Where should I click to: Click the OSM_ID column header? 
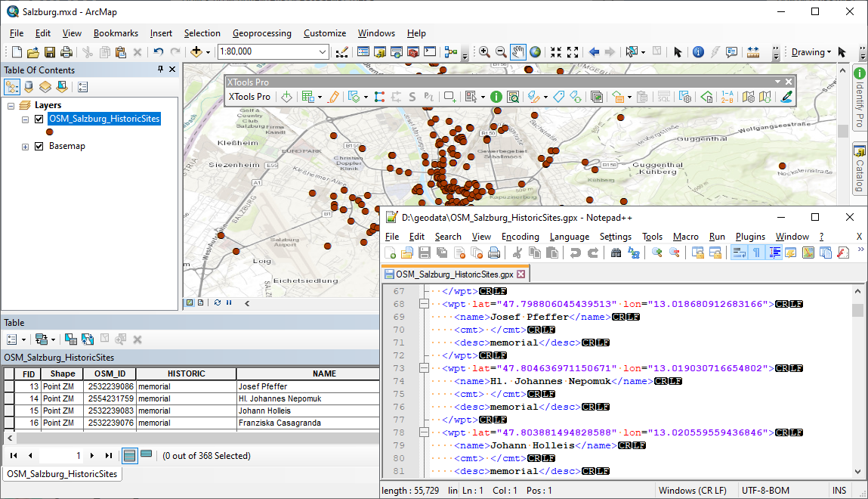pos(110,373)
